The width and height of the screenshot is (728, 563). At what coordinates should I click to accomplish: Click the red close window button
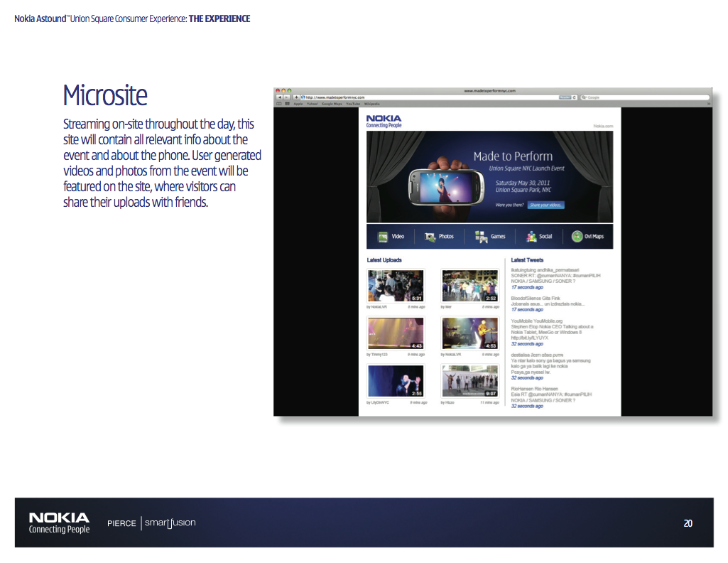[278, 90]
